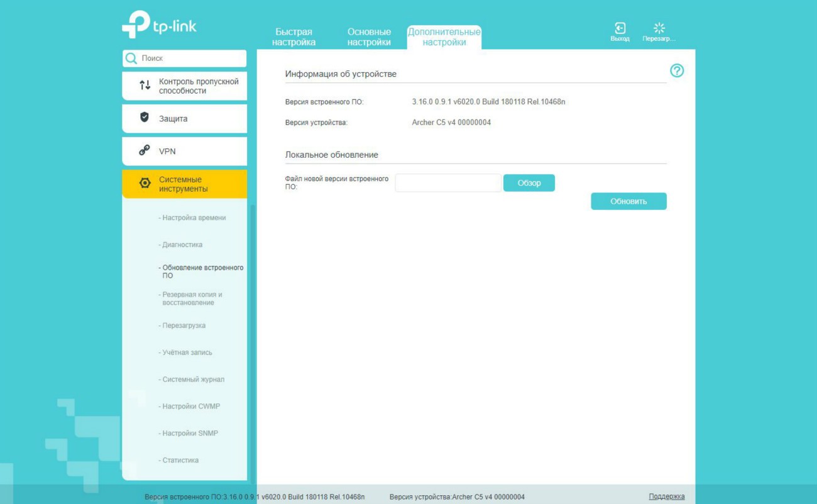The height and width of the screenshot is (504, 817).
Task: Click the Системные инструменты gear icon
Action: point(145,184)
